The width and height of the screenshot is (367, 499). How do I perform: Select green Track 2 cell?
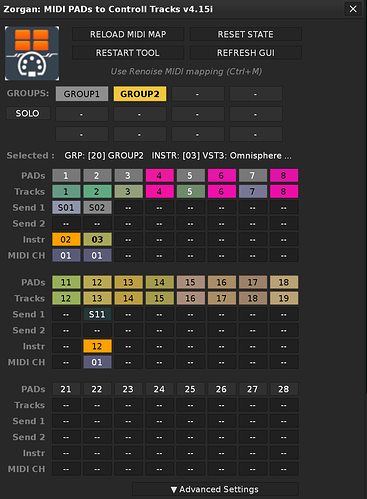coord(97,192)
